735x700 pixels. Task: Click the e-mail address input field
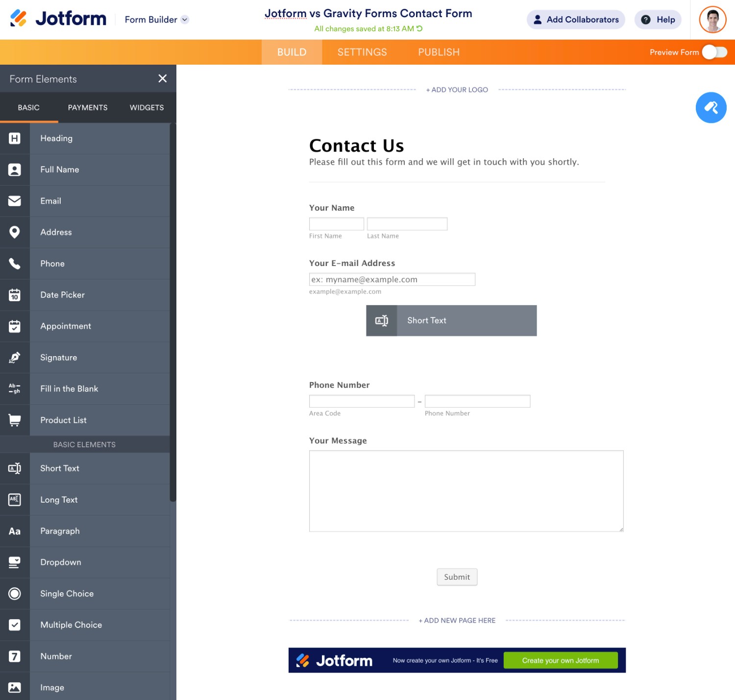click(x=392, y=279)
